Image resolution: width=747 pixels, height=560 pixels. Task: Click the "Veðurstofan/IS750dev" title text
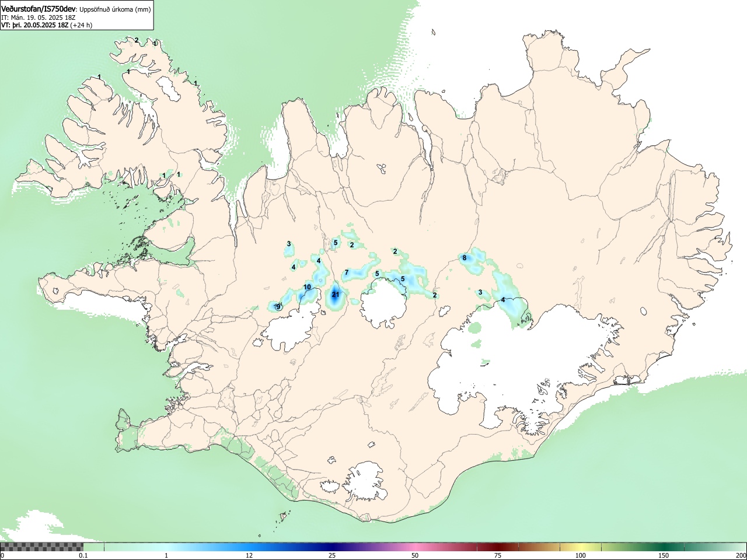(39, 9)
